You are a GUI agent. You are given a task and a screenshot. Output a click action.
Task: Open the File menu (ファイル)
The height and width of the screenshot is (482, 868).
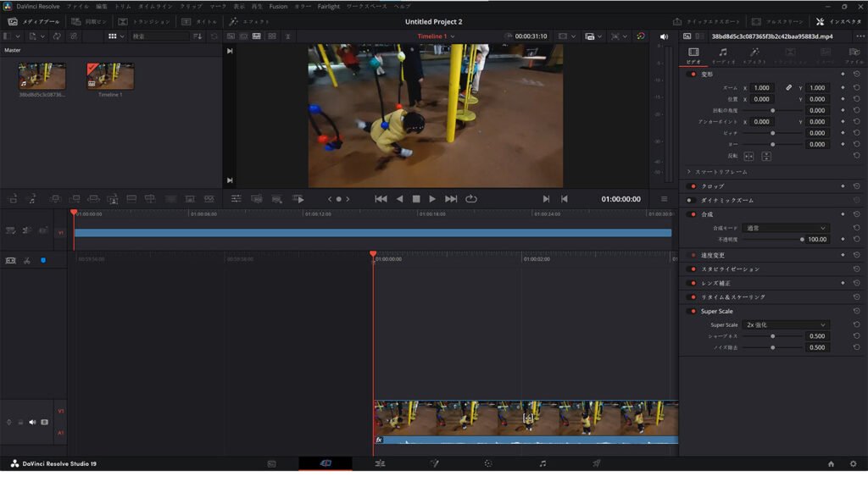tap(77, 6)
